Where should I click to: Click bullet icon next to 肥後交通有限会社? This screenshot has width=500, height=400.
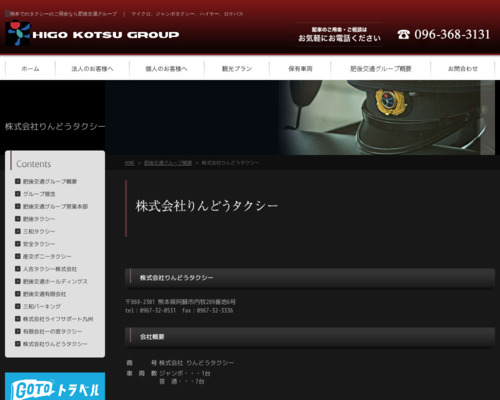(x=18, y=294)
